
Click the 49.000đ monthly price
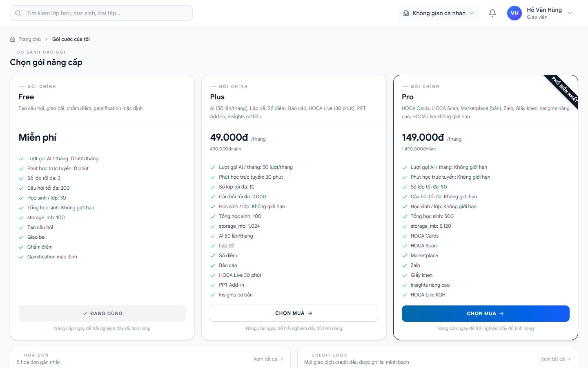[229, 137]
